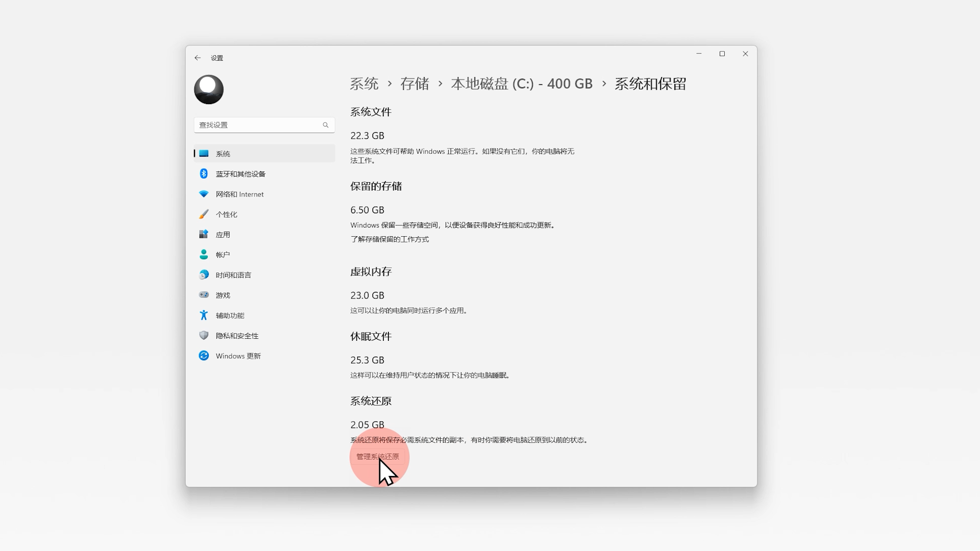This screenshot has height=551, width=980.
Task: Click Storage (存储) in the breadcrumb path
Action: [x=414, y=84]
